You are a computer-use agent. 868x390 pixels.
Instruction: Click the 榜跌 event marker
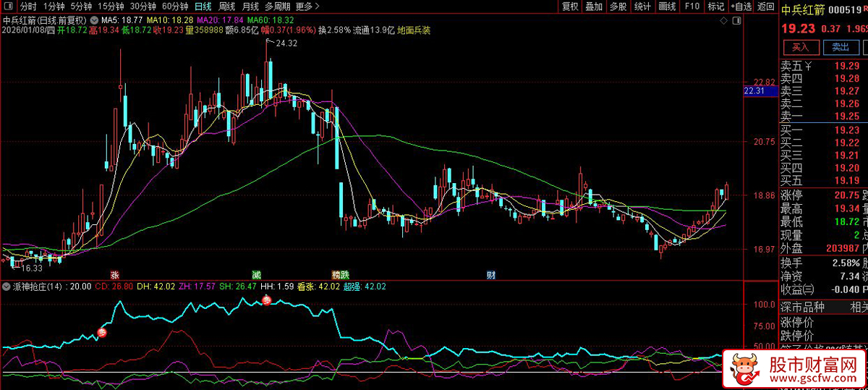click(x=340, y=275)
